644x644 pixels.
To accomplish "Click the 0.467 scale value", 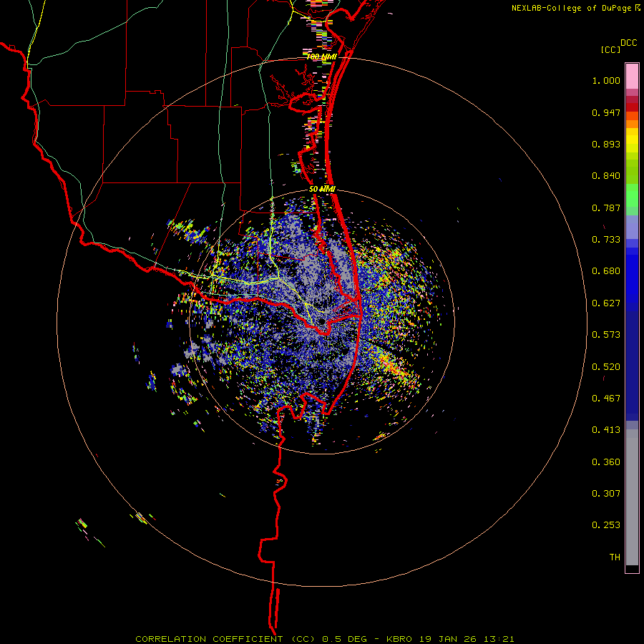I will click(606, 399).
